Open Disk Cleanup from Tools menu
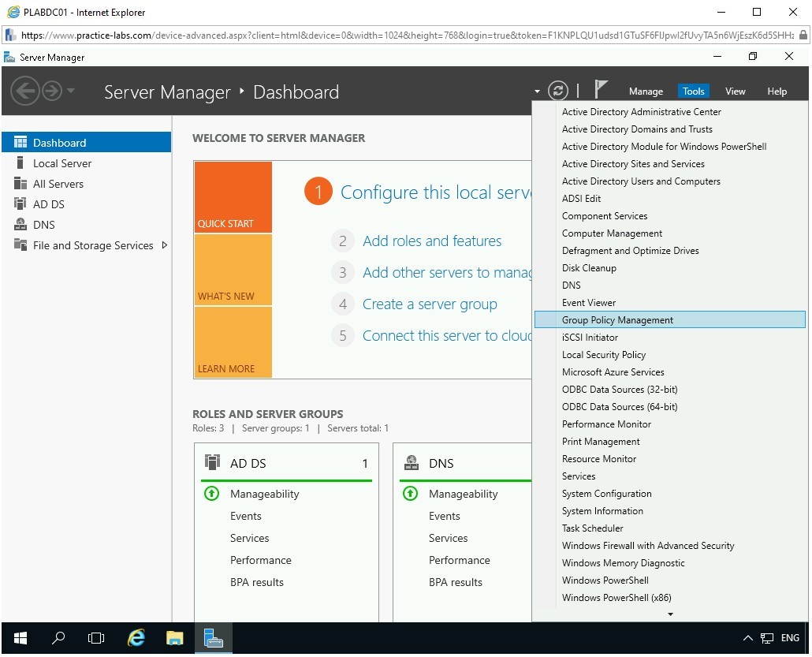812x657 pixels. point(669,268)
